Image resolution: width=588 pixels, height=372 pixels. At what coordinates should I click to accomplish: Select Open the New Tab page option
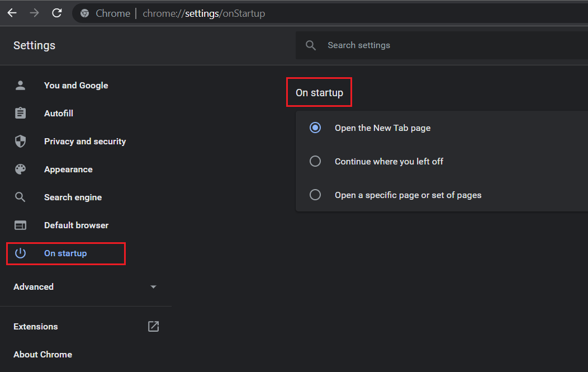pyautogui.click(x=315, y=128)
